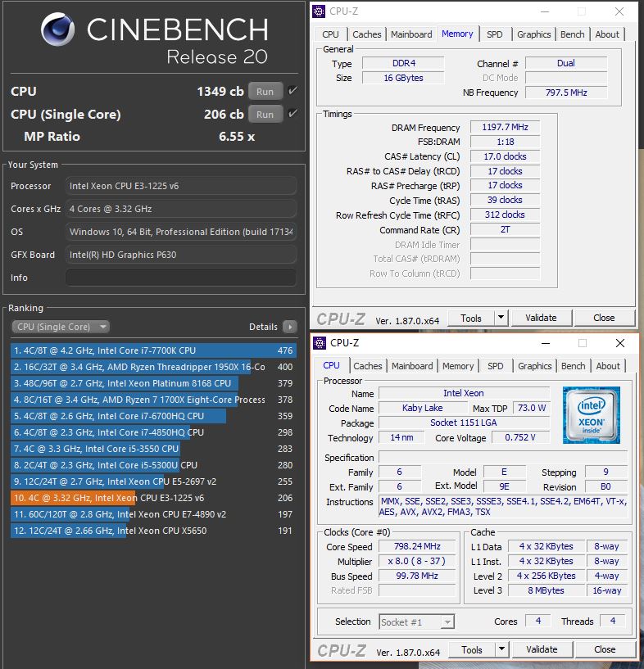This screenshot has width=644, height=669.
Task: Open Graphics tab in upper CPU-Z window
Action: [x=534, y=34]
